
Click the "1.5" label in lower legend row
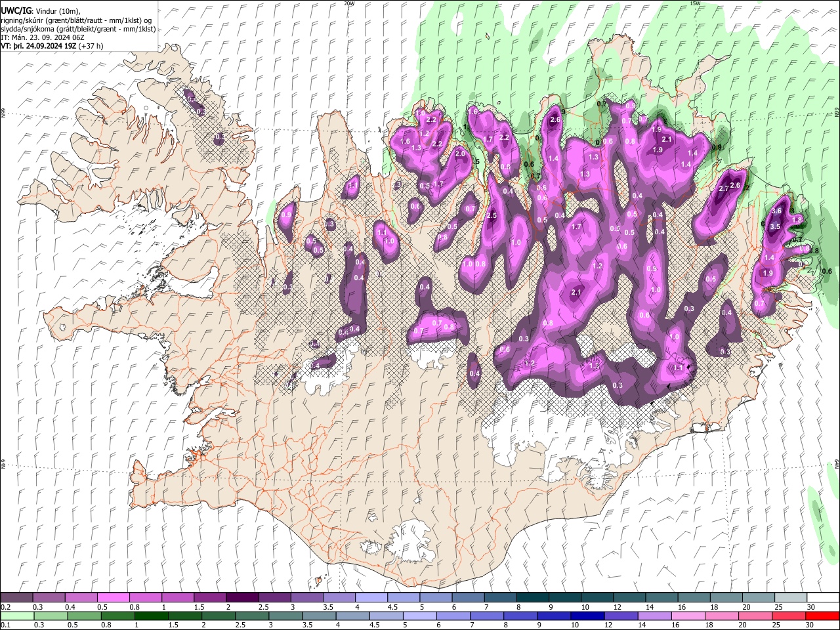pos(173,625)
